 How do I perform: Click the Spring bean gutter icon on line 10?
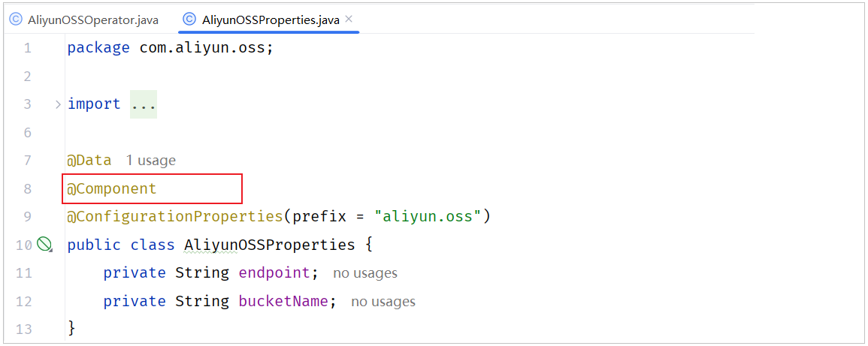(x=44, y=244)
